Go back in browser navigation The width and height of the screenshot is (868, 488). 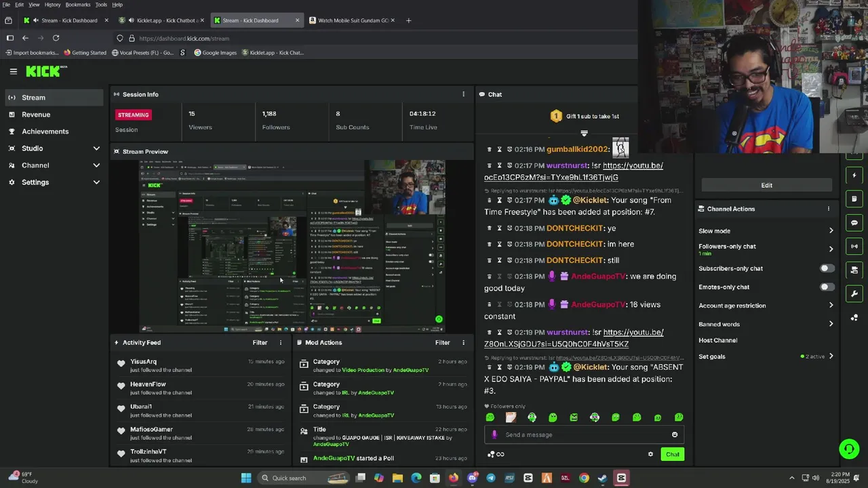tap(25, 39)
